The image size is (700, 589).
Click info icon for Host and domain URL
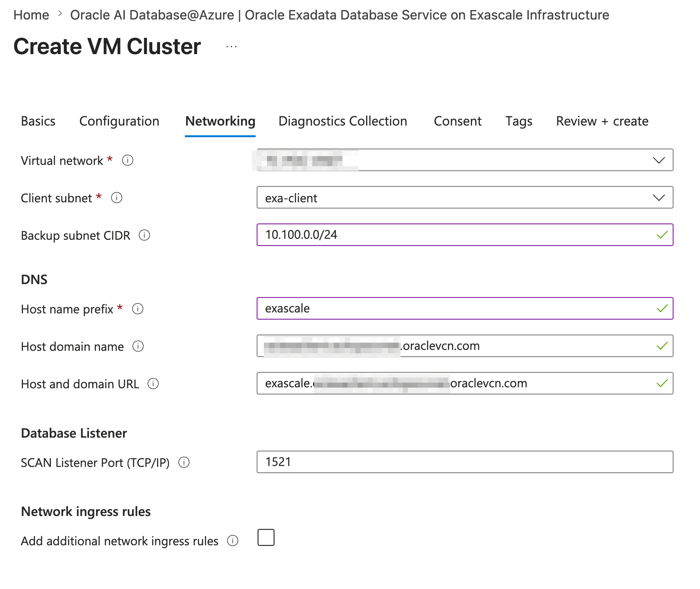[x=153, y=384]
